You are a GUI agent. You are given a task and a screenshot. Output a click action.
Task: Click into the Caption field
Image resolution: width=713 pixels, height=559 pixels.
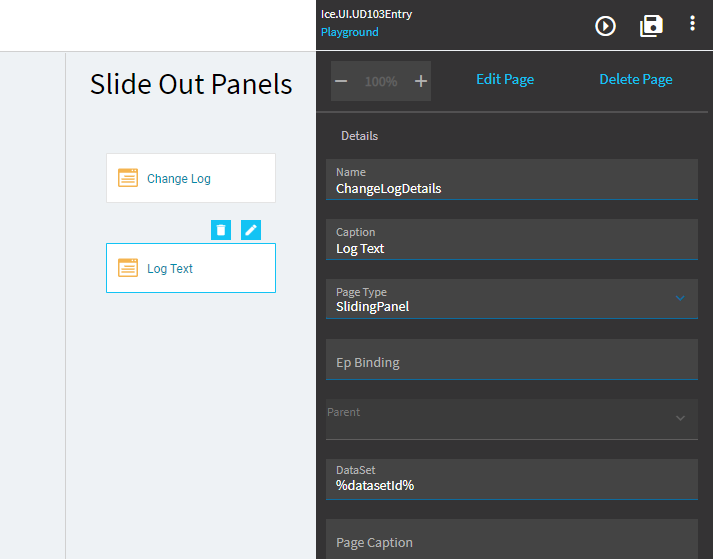coord(512,240)
